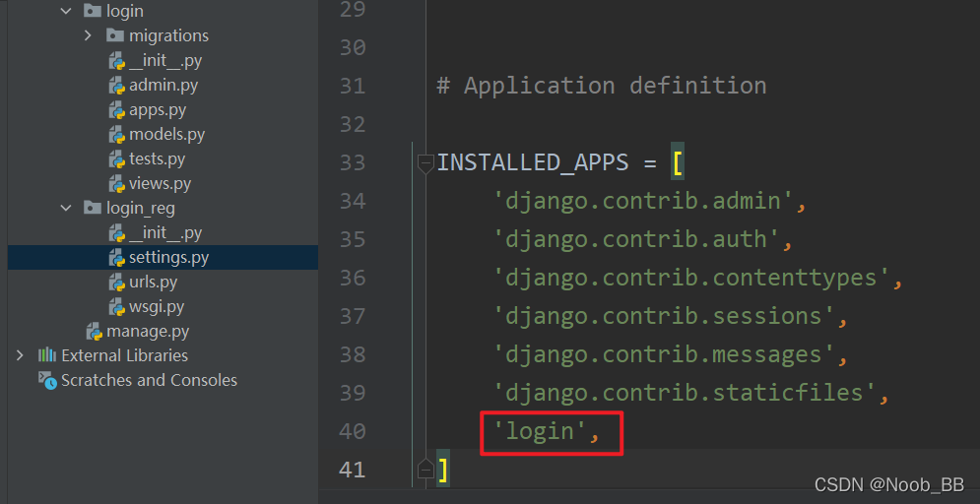Select __init__.py inside the login folder

[x=165, y=61]
